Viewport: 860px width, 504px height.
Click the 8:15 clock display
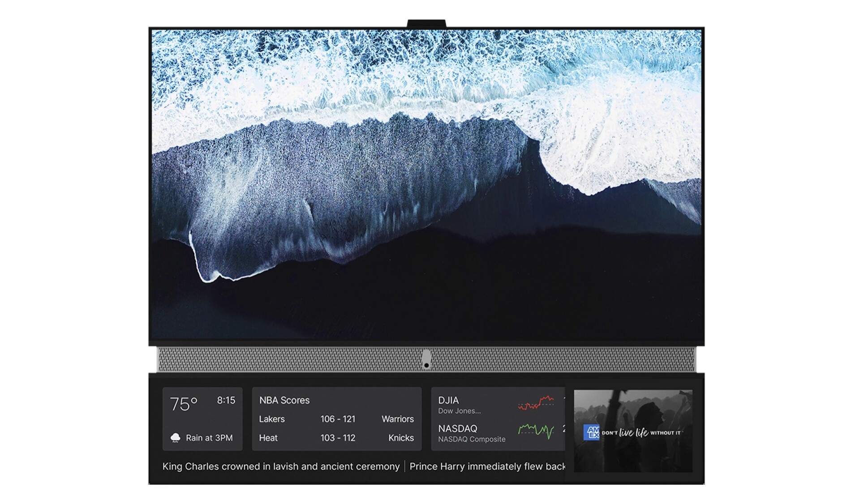click(x=226, y=401)
